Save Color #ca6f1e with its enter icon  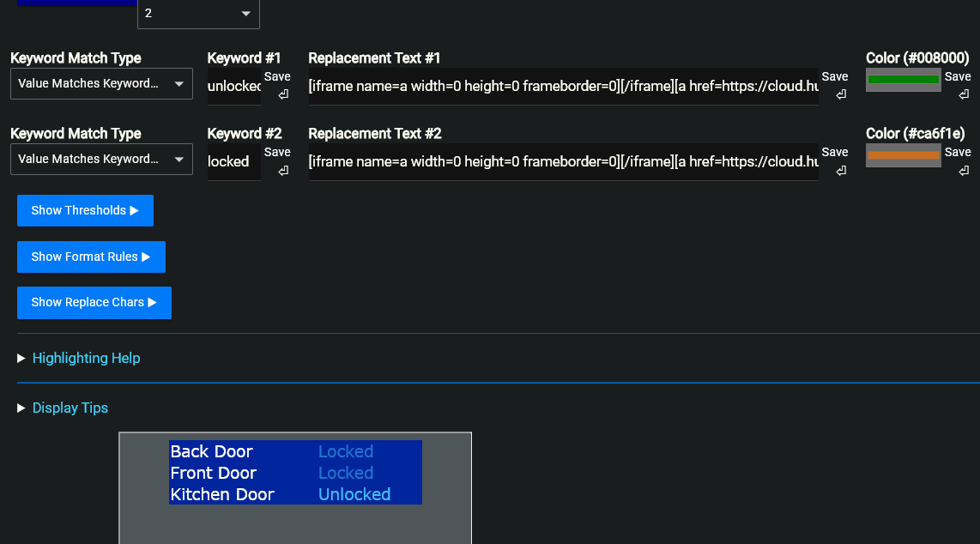(x=963, y=170)
